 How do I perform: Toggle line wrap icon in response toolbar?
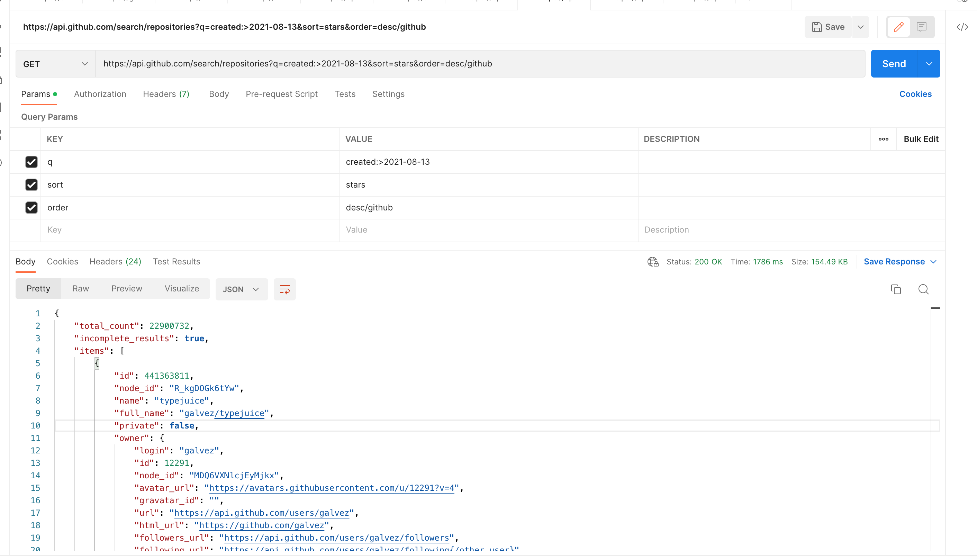[x=284, y=289]
